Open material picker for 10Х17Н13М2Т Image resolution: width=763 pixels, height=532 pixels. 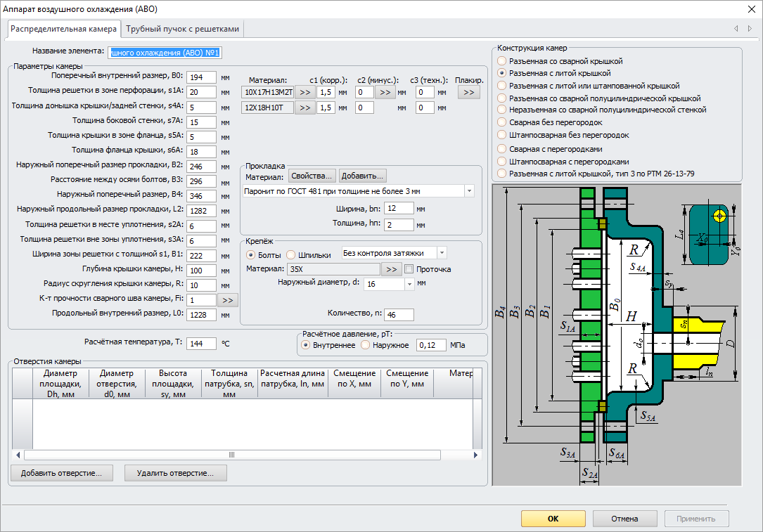304,92
